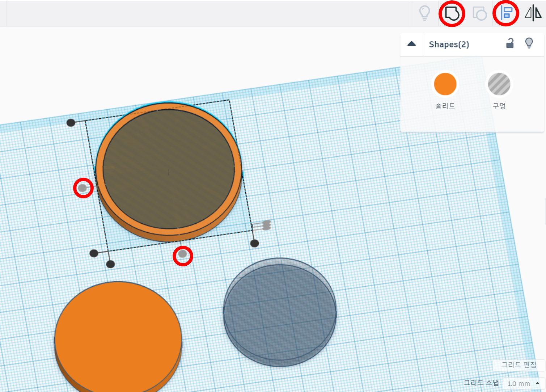Click the 그리드 스냅 label
Viewport: 546px width, 392px height.
click(481, 382)
